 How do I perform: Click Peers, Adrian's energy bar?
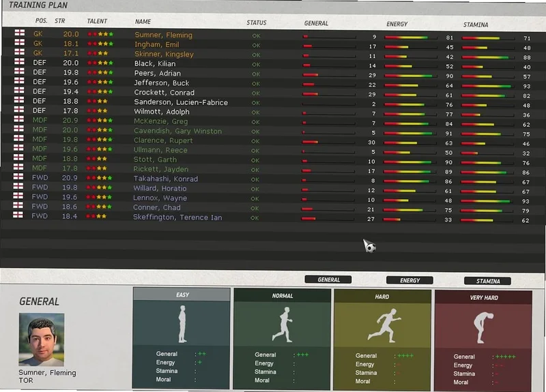(x=410, y=76)
